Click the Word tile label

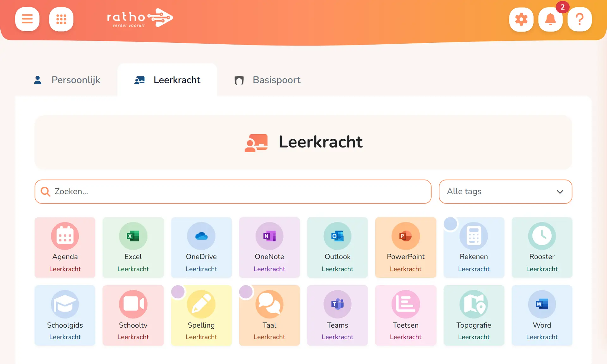point(542,325)
